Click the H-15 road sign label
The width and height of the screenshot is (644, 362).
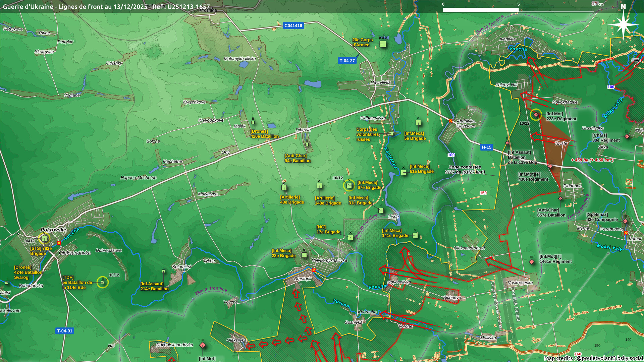click(486, 147)
